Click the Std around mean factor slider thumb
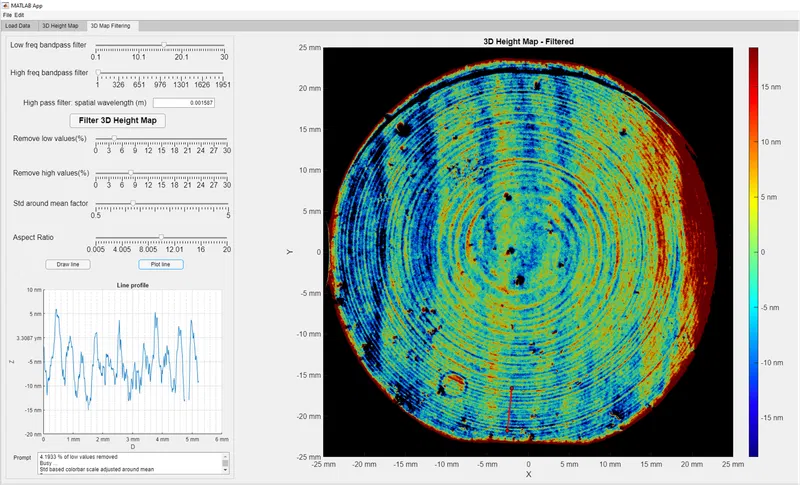The width and height of the screenshot is (800, 485). [133, 203]
